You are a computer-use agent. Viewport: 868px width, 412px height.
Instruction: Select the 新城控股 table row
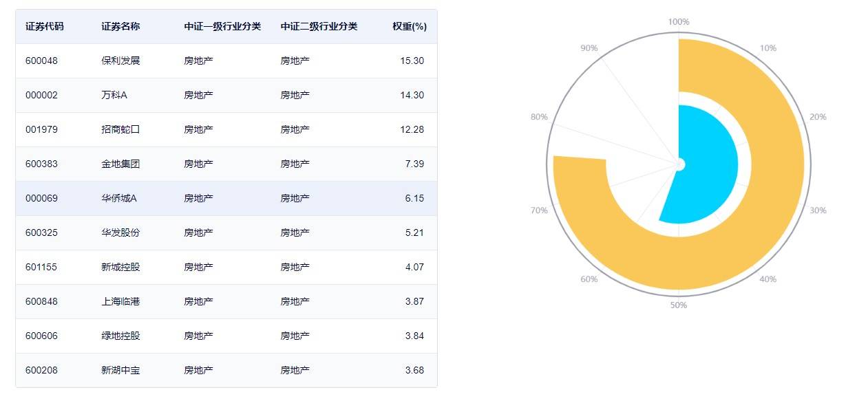pyautogui.click(x=226, y=267)
